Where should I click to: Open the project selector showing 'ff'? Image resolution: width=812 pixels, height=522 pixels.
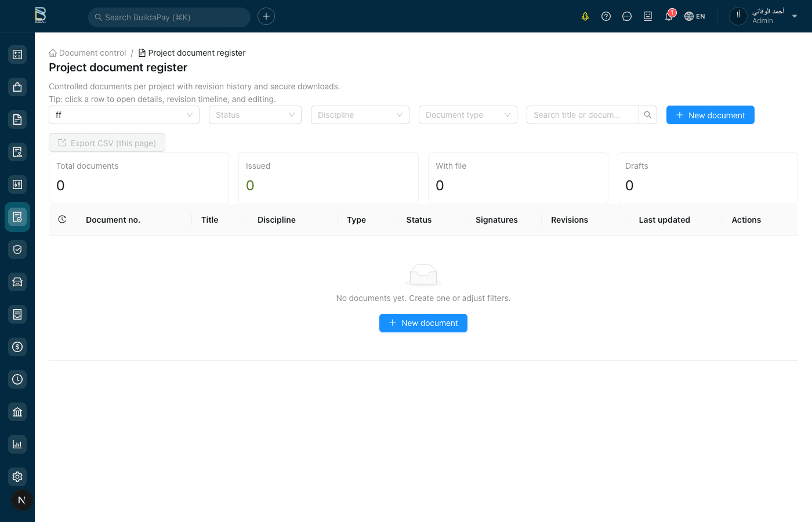click(124, 115)
